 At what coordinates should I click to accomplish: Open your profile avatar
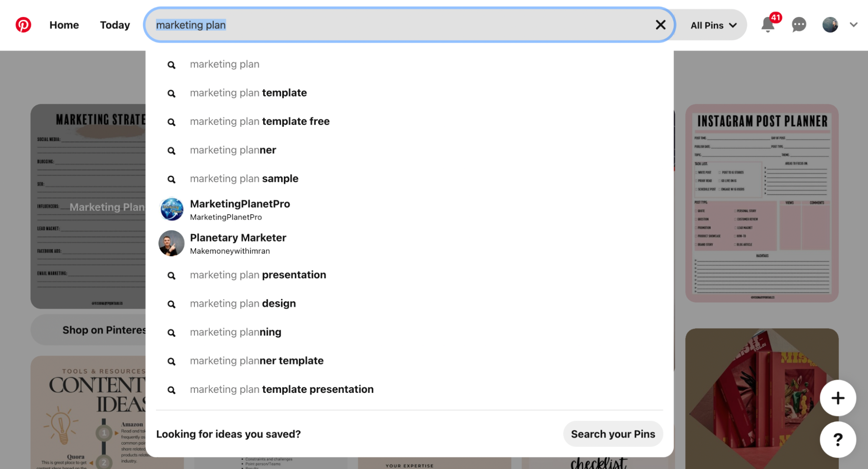830,25
